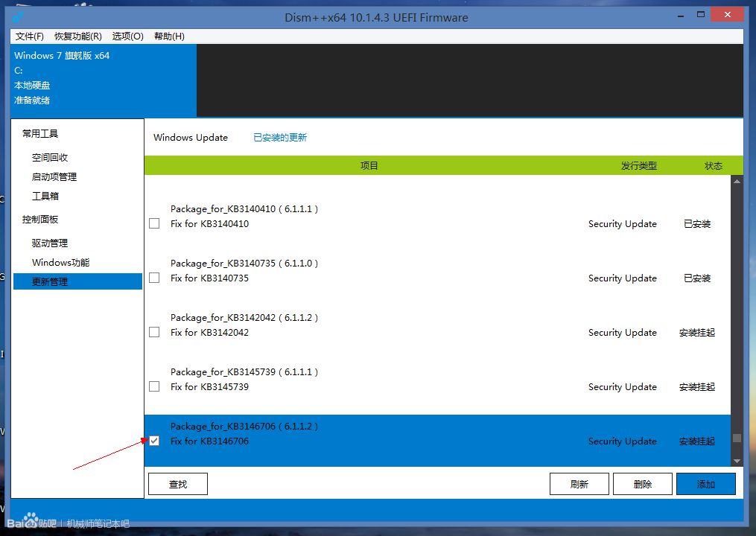Click the Dism++ app icon in title bar

(x=18, y=17)
